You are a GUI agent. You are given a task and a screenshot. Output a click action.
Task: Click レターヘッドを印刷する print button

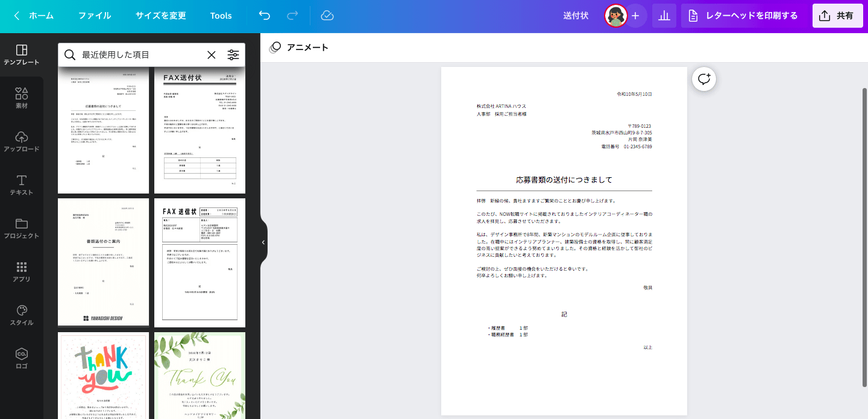click(743, 16)
